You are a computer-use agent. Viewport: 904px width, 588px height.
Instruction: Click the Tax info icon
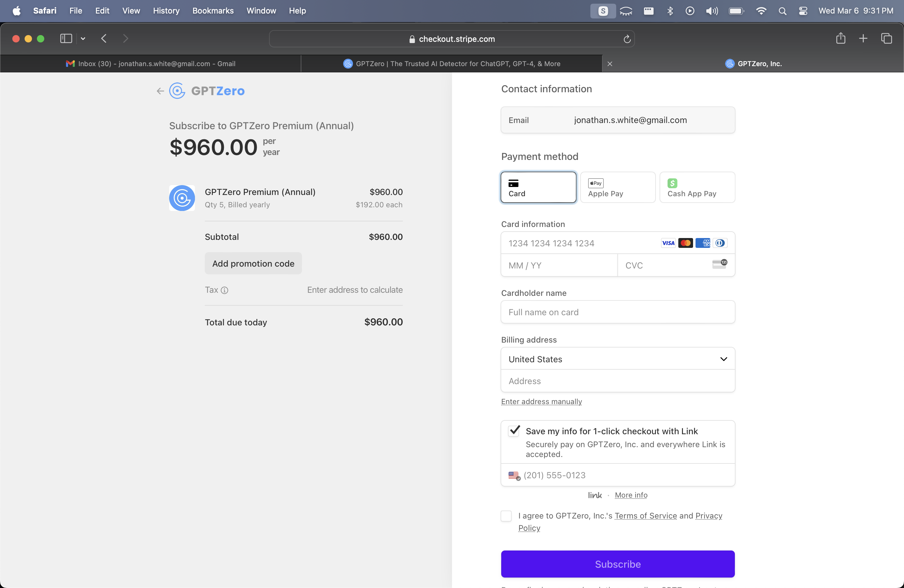tap(224, 290)
